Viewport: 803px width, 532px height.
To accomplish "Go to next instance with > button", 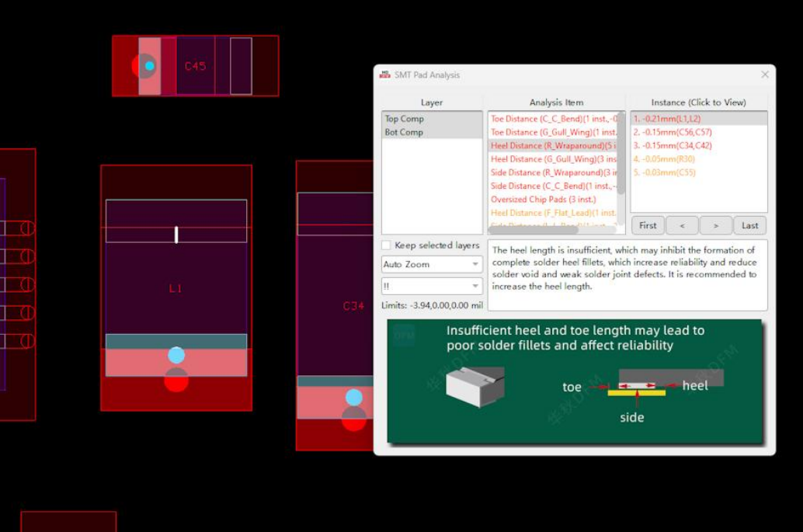I will coord(715,225).
